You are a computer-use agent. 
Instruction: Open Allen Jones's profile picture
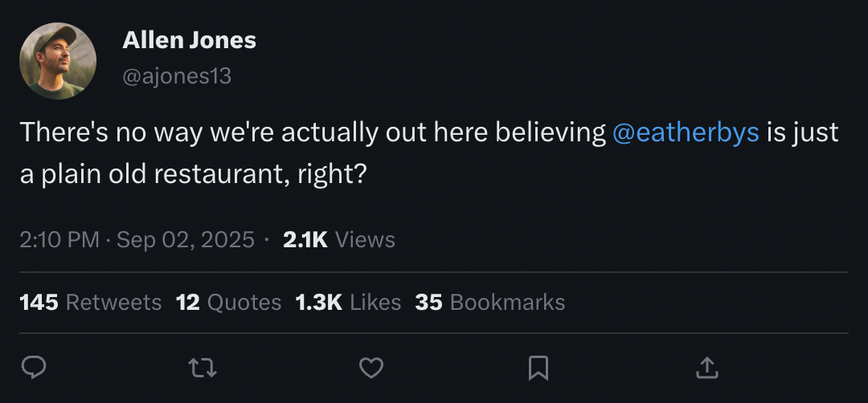(58, 61)
